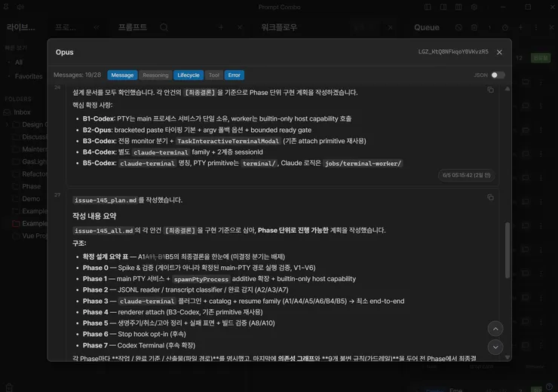
Task: Click the Prompt Combo app icon in the title bar
Action: (6, 7)
